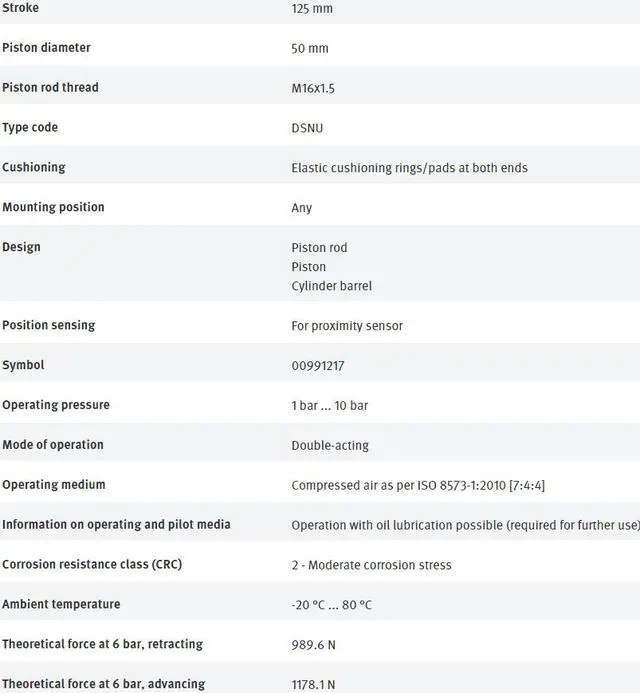The width and height of the screenshot is (640, 693).
Task: Select the Piston rod design entry
Action: coord(319,248)
